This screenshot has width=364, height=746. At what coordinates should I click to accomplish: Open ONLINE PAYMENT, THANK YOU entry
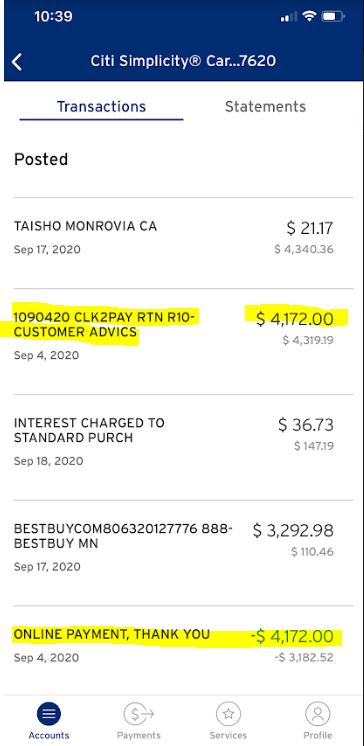pos(183,646)
